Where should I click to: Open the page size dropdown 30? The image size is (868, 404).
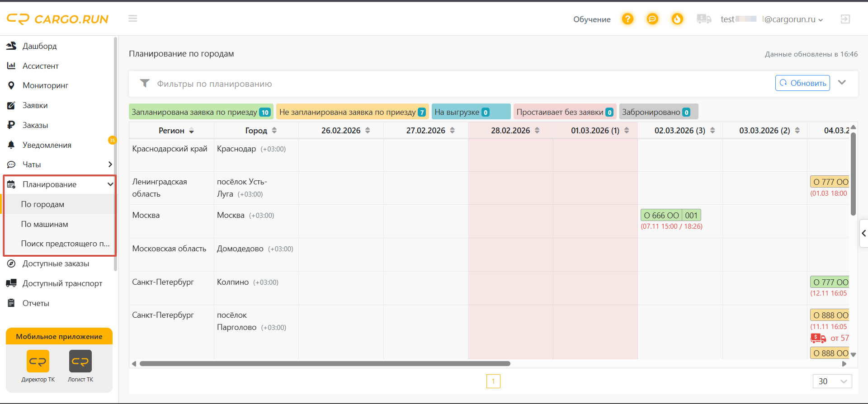click(832, 381)
